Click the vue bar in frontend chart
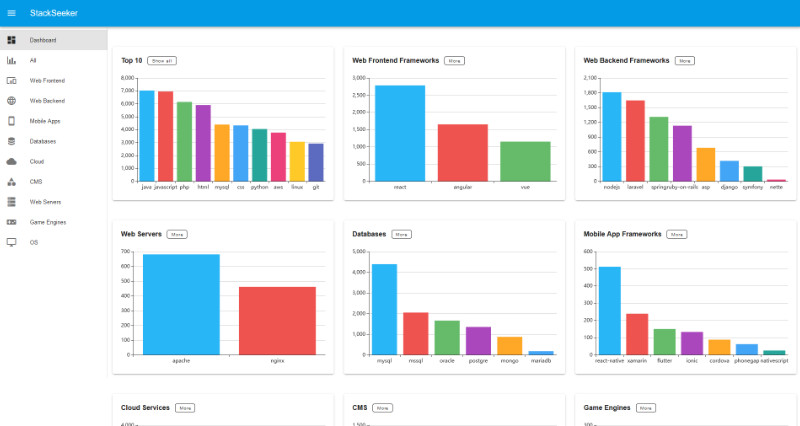The width and height of the screenshot is (800, 426). (526, 161)
